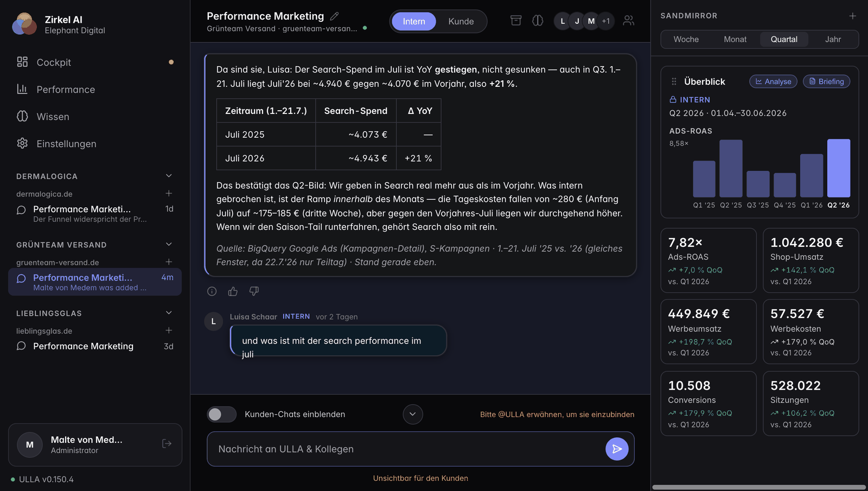Open the Conversions card
The image size is (868, 491).
[x=709, y=403]
